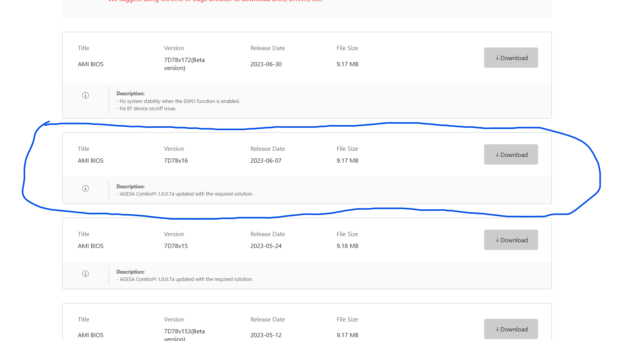Image resolution: width=644 pixels, height=341 pixels.
Task: Select version text 7D78v15
Action: coord(176,246)
